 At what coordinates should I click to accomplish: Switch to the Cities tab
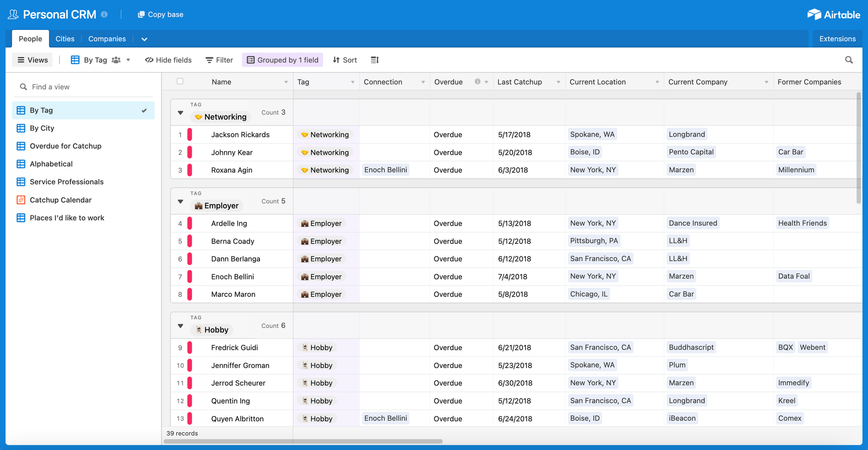[x=65, y=39]
